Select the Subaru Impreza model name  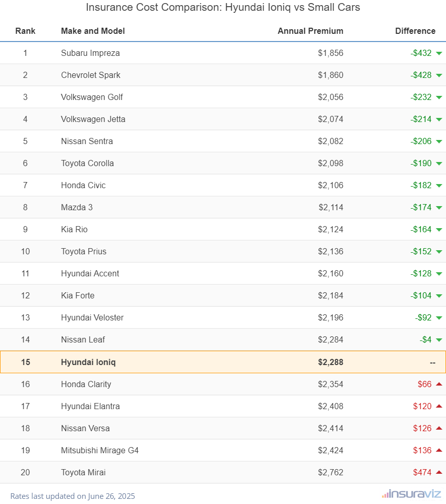[90, 53]
